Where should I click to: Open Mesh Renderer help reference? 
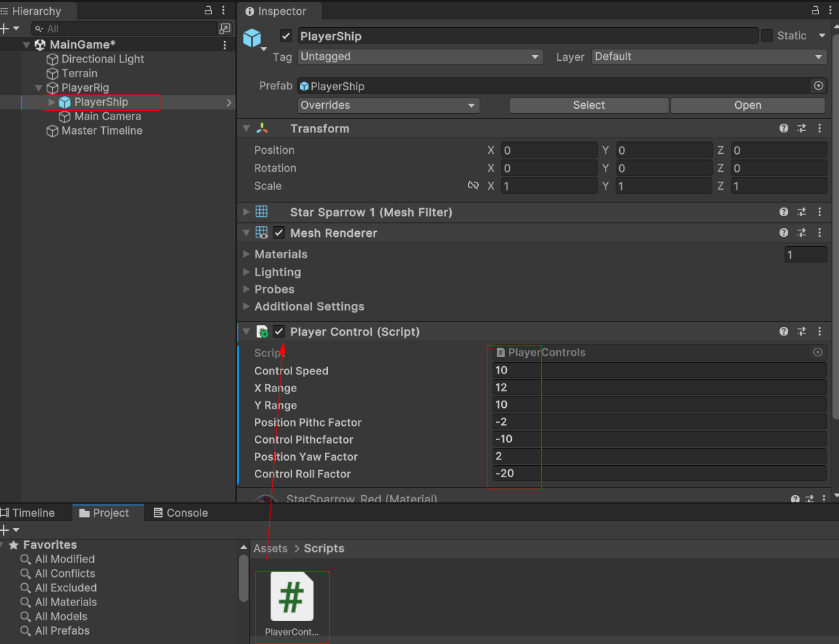pos(784,233)
